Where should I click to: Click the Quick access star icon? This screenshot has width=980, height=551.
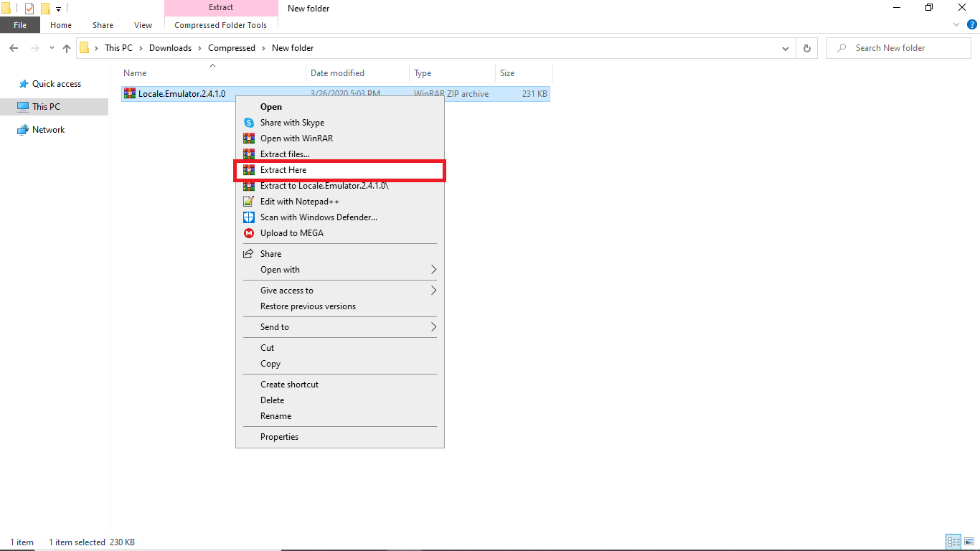[x=24, y=84]
